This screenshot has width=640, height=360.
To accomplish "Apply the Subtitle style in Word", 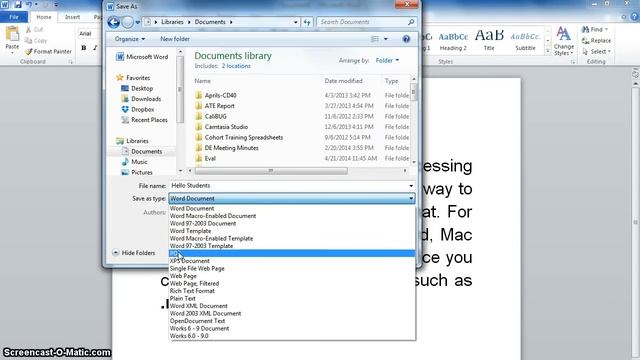I will coord(525,40).
